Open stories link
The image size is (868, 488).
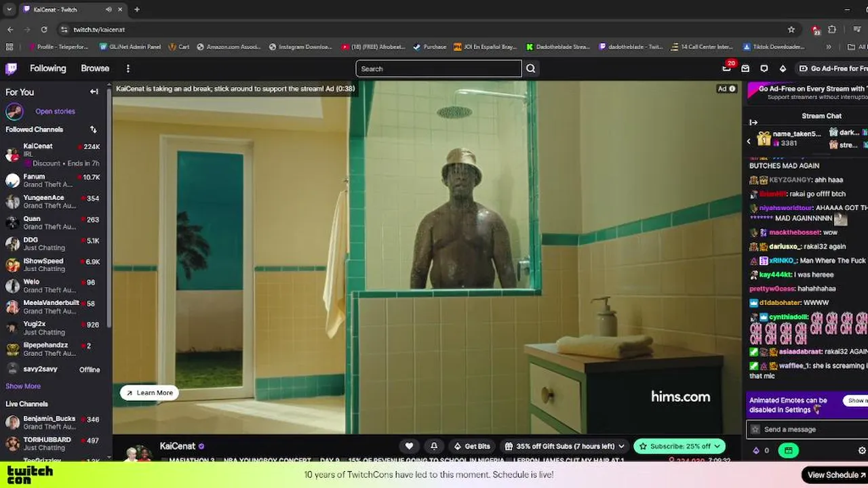click(55, 111)
